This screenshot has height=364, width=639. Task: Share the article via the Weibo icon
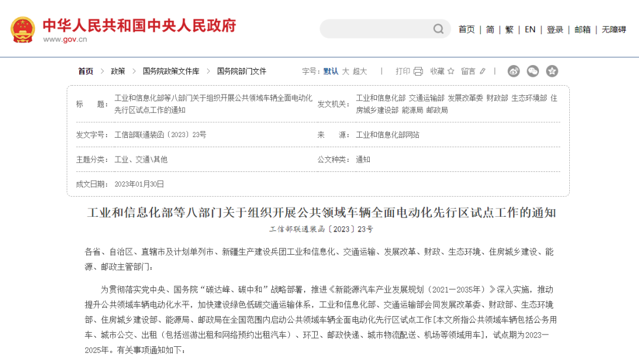514,71
